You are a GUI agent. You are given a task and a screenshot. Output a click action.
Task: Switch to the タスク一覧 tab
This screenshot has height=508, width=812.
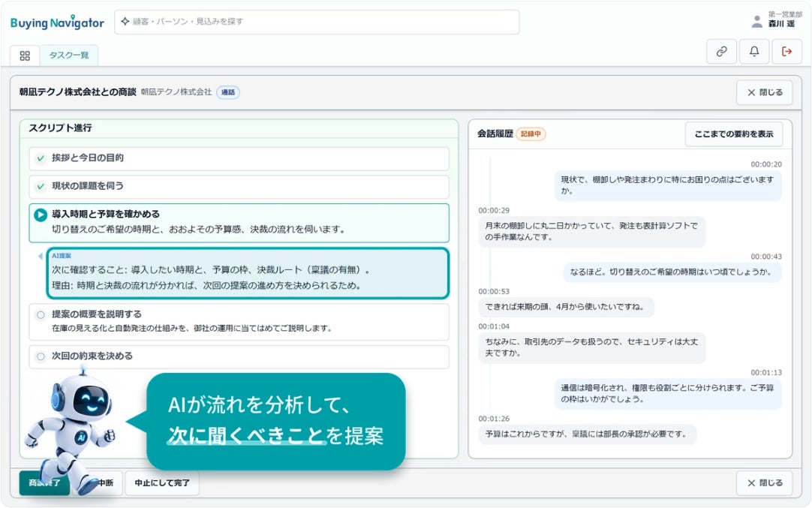(x=69, y=56)
